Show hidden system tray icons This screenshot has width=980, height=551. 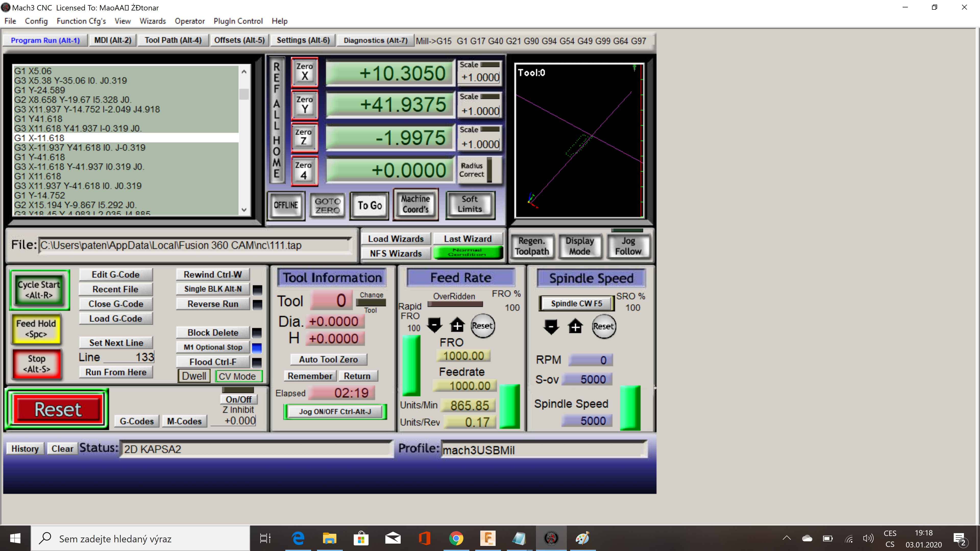[786, 538]
